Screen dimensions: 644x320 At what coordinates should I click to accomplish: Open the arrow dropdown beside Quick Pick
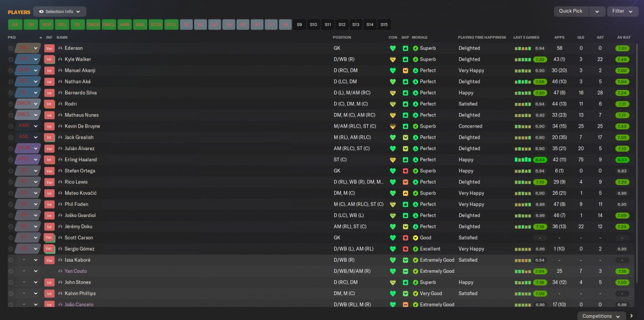click(597, 11)
